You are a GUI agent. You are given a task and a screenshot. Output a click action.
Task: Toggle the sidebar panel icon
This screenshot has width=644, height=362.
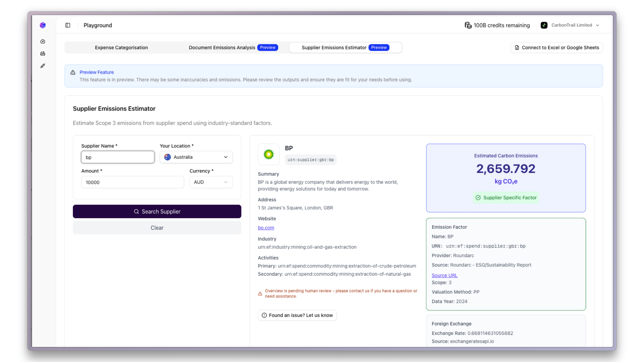tap(68, 25)
